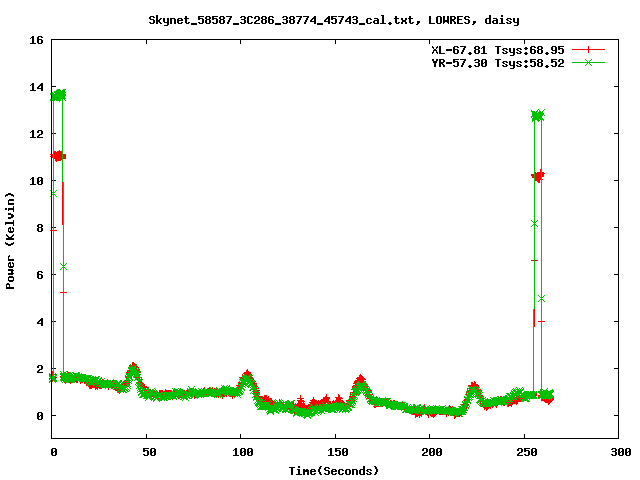Click the y-axis tick label 8
The width and height of the screenshot is (640, 480).
40,228
